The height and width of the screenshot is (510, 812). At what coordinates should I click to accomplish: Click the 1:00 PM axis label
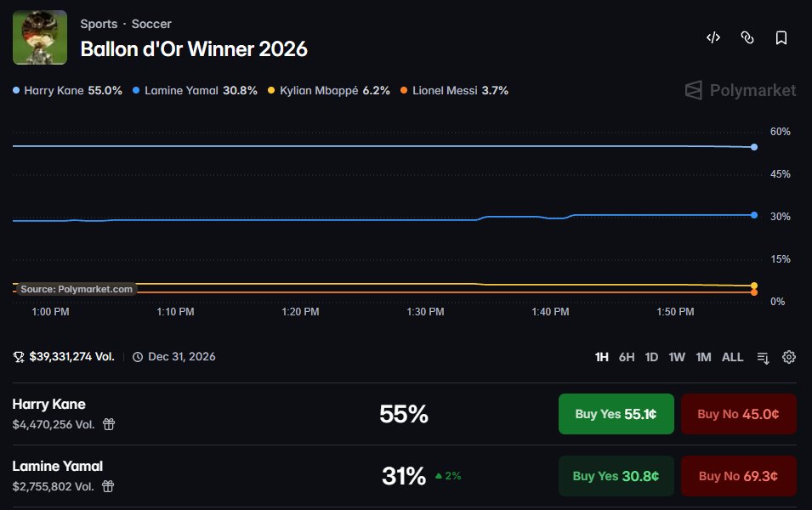(x=50, y=312)
